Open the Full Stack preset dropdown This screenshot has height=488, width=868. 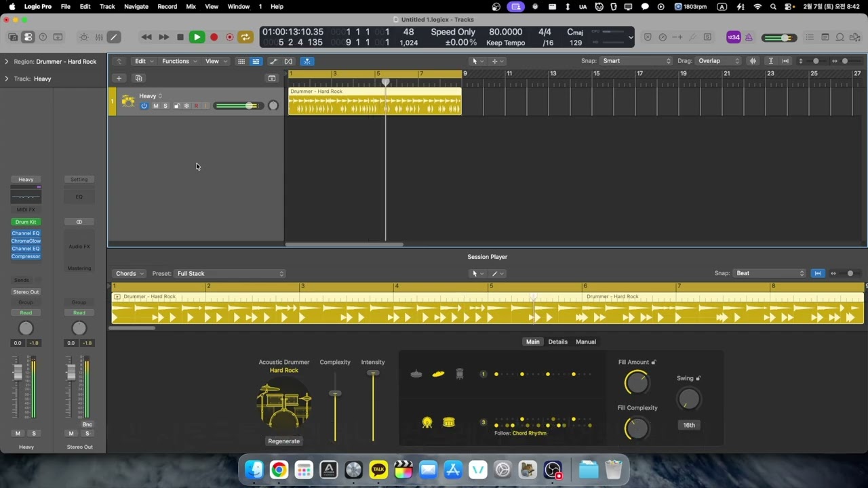point(230,273)
